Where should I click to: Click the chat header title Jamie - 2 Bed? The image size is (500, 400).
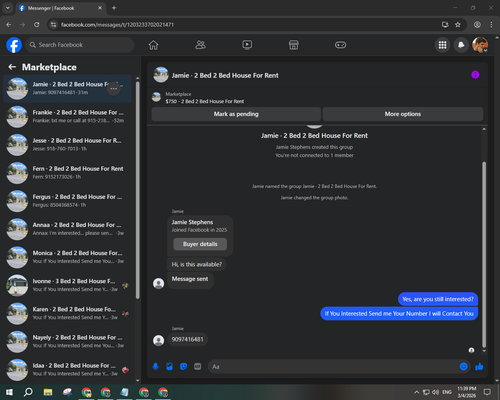pos(225,76)
